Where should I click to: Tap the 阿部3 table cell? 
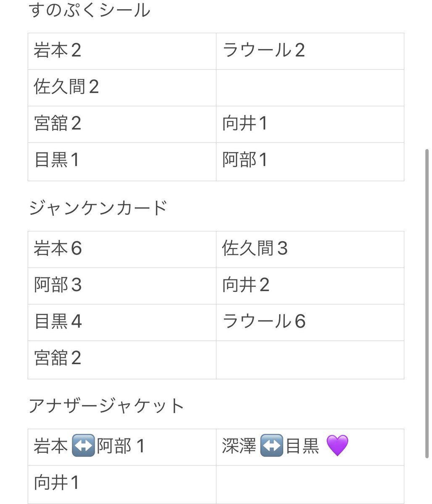pyautogui.click(x=122, y=286)
